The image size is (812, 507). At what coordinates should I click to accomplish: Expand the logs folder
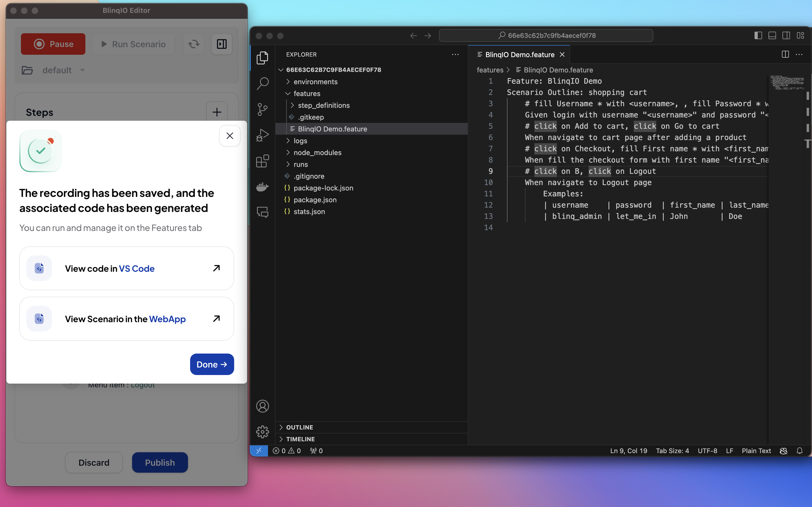(x=300, y=140)
